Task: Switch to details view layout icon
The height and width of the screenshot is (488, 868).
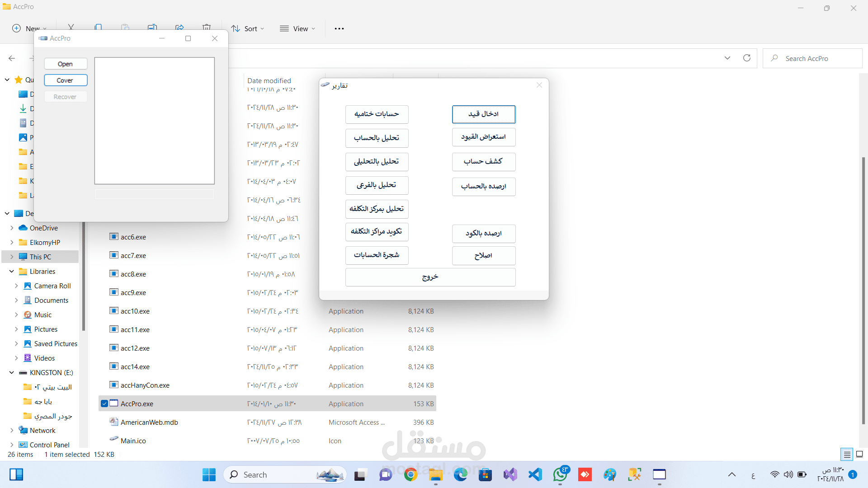Action: click(847, 455)
